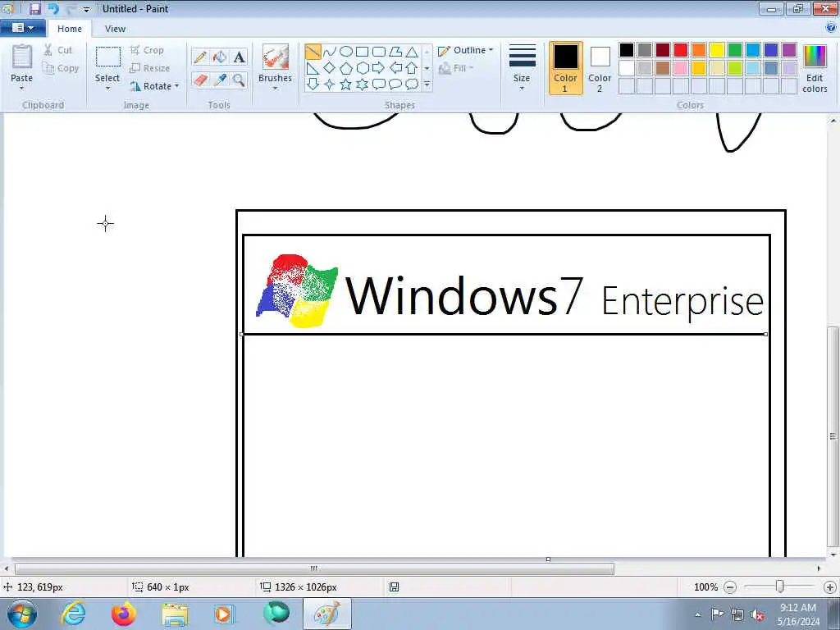
Task: Open the Paint application menu button
Action: pos(22,28)
